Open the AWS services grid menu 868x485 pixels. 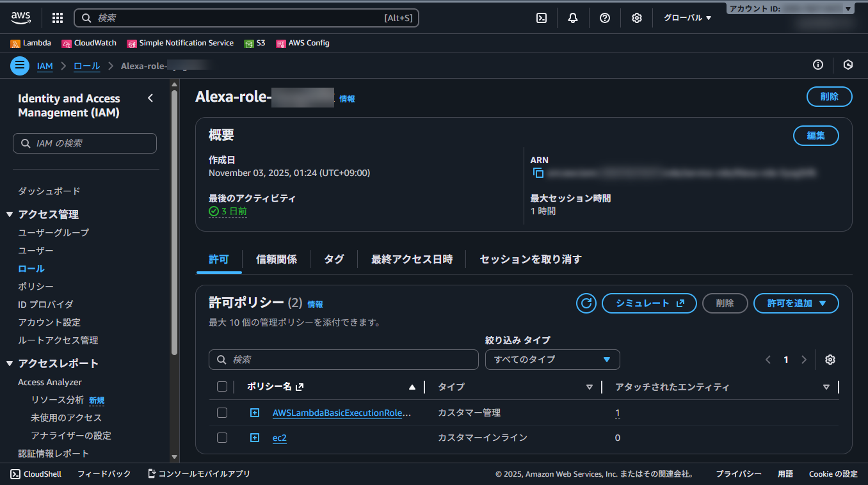(x=57, y=18)
